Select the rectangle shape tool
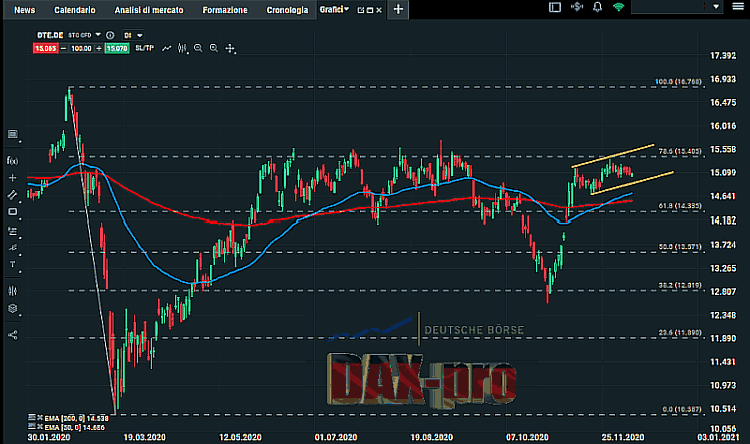The height and width of the screenshot is (444, 750). click(13, 212)
